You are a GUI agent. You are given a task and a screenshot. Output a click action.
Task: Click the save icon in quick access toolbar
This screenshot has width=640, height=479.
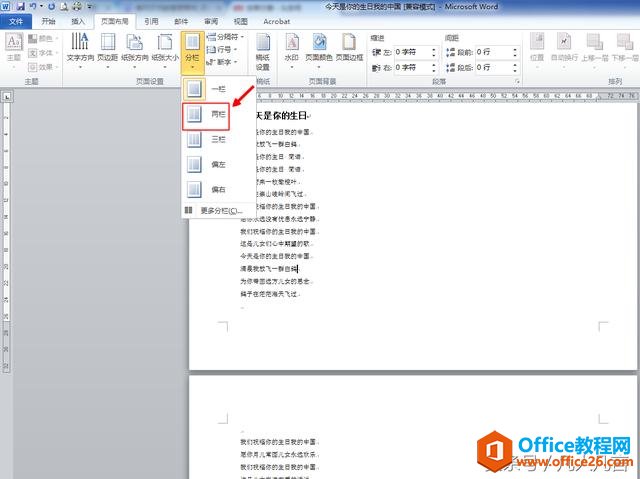19,6
